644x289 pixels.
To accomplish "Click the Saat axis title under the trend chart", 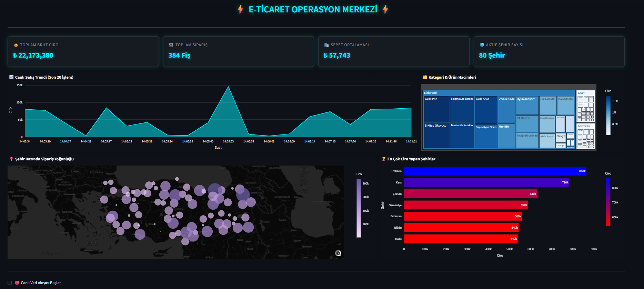I will click(218, 147).
